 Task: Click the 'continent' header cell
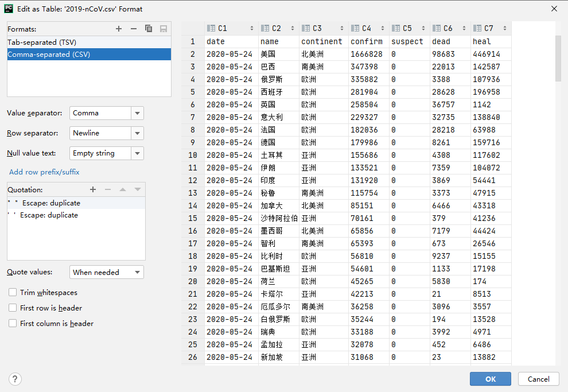click(324, 41)
